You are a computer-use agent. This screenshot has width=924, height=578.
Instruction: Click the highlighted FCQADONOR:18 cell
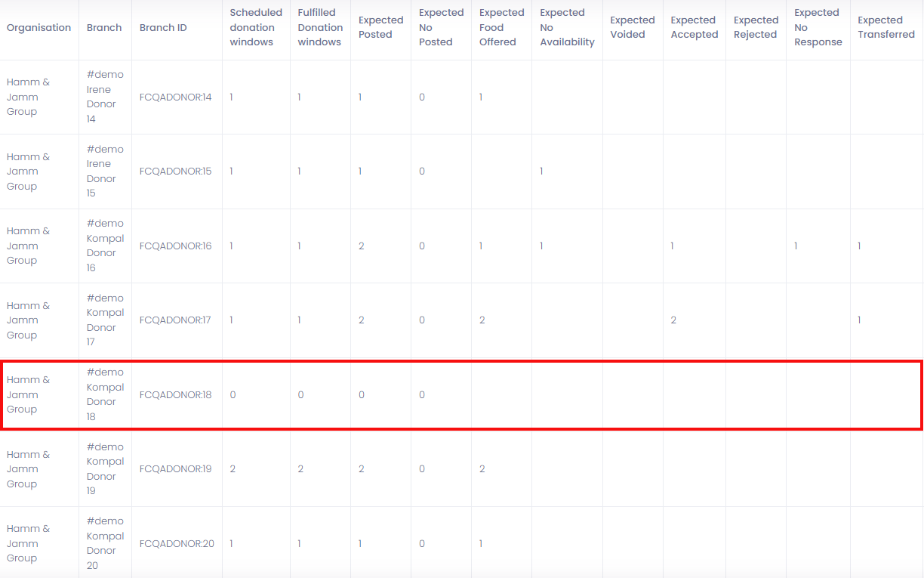(176, 395)
